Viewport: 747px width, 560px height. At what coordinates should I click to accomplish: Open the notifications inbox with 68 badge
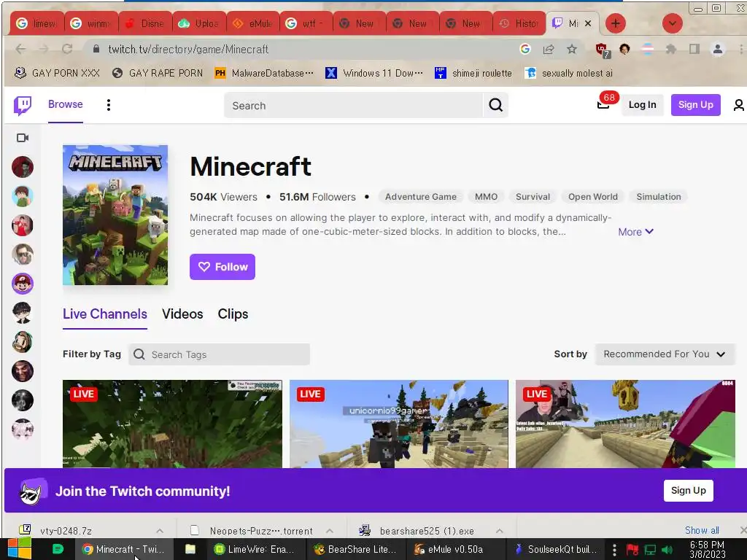(603, 105)
